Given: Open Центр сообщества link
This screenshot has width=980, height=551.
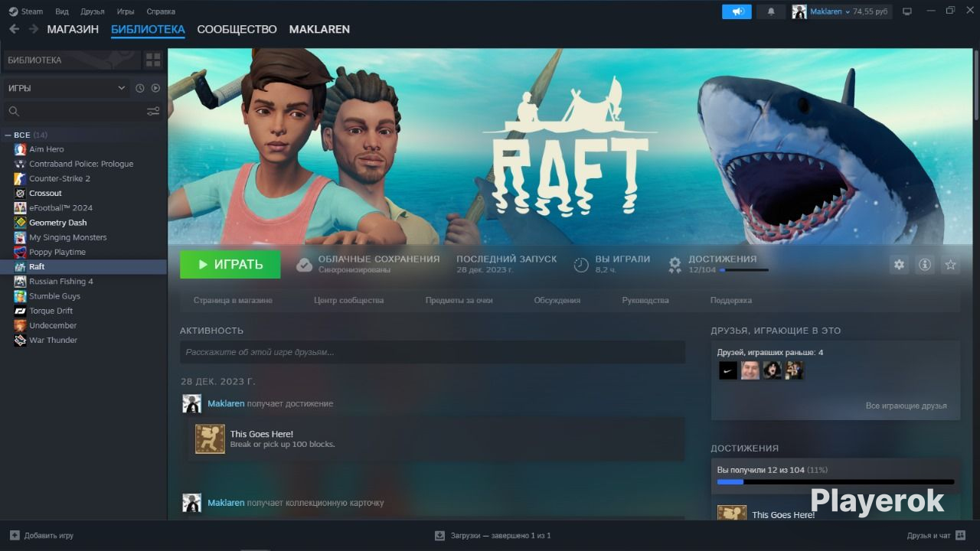Looking at the screenshot, I should [x=348, y=301].
